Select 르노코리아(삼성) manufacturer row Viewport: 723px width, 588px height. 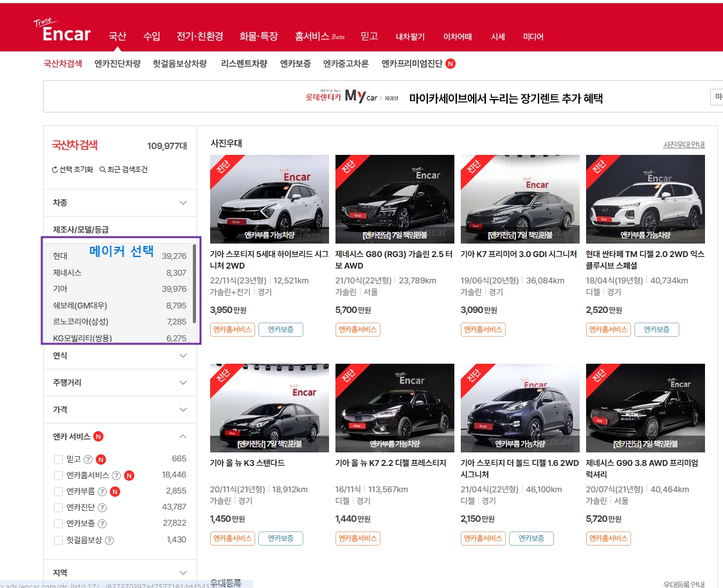point(120,321)
